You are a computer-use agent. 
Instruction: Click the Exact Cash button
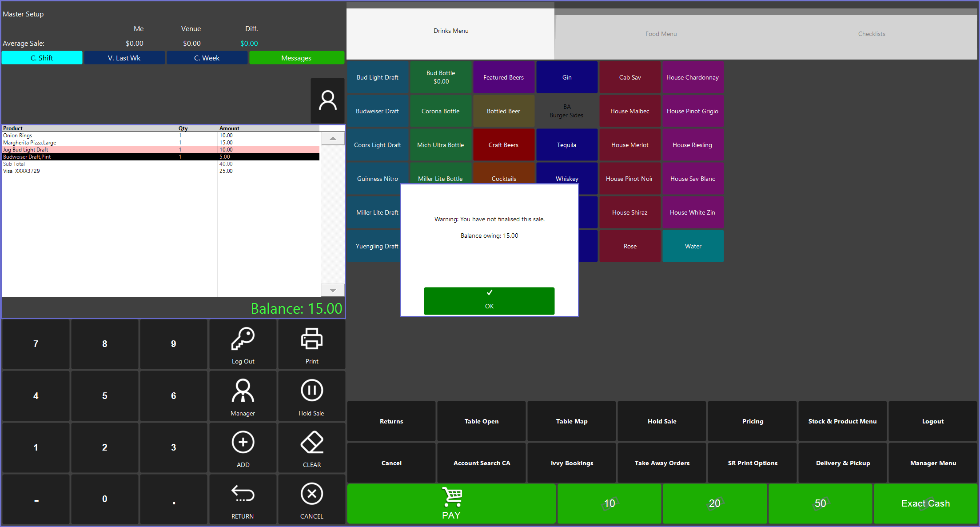[925, 503]
